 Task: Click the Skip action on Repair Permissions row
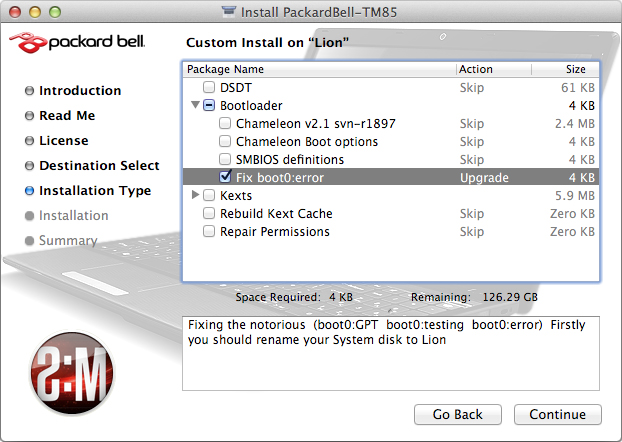pyautogui.click(x=472, y=231)
